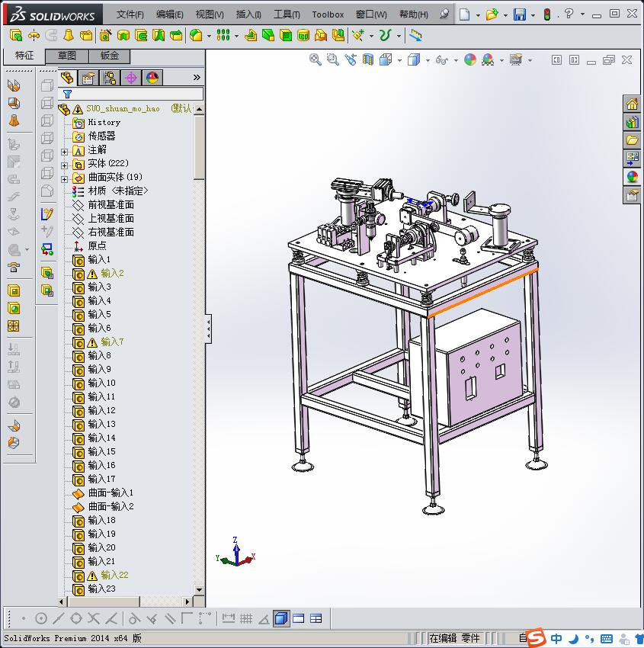Viewport: 644px width, 648px height.
Task: Toggle the grid snap icon in bottom toolbar
Action: (x=246, y=619)
